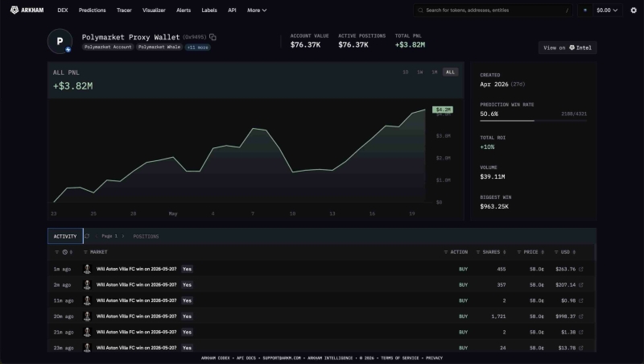This screenshot has width=644, height=364.
Task: Click the 1,721 shares value
Action: coord(498,316)
